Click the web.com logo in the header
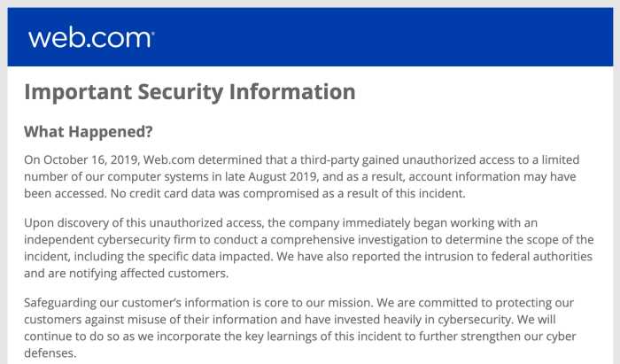 point(90,38)
